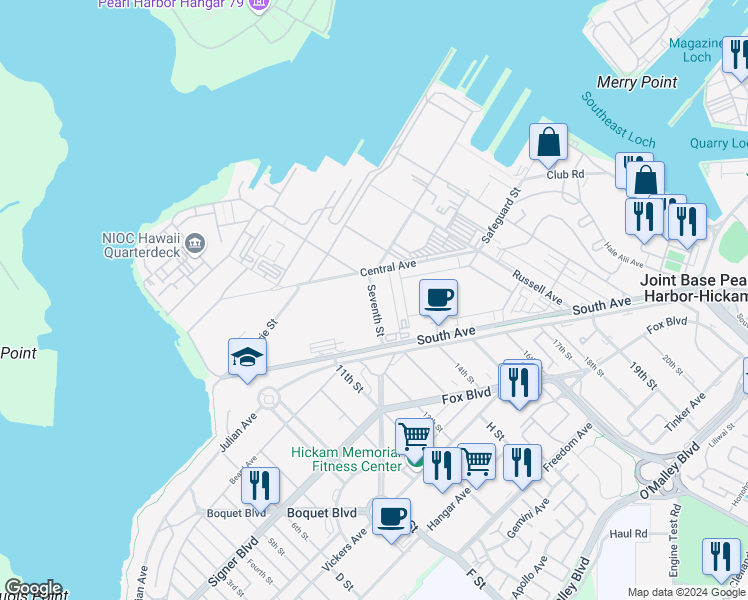Click the NIOC Hawaii Quarterdeck label
Screen dimensions: 748x600
tap(142, 245)
